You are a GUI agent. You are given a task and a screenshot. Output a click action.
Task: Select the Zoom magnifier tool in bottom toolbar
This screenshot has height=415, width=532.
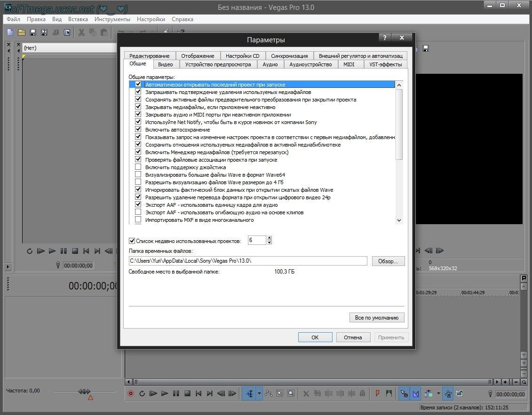pos(291,393)
